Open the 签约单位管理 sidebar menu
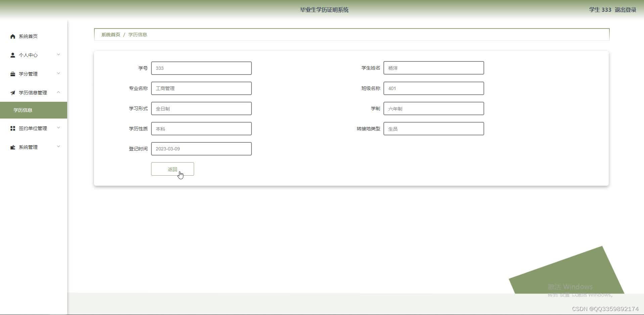The width and height of the screenshot is (644, 315). [x=34, y=128]
